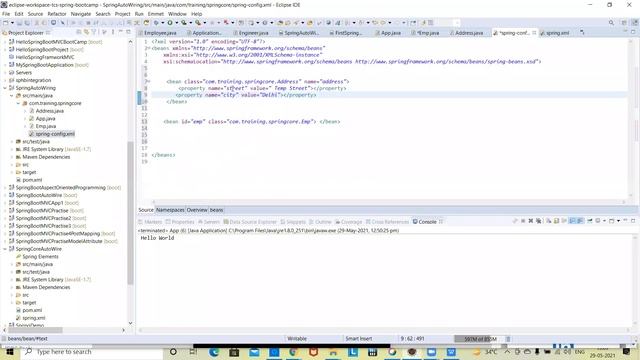Expand the Maven Dependencies under SpringAutoWiring

[12, 157]
